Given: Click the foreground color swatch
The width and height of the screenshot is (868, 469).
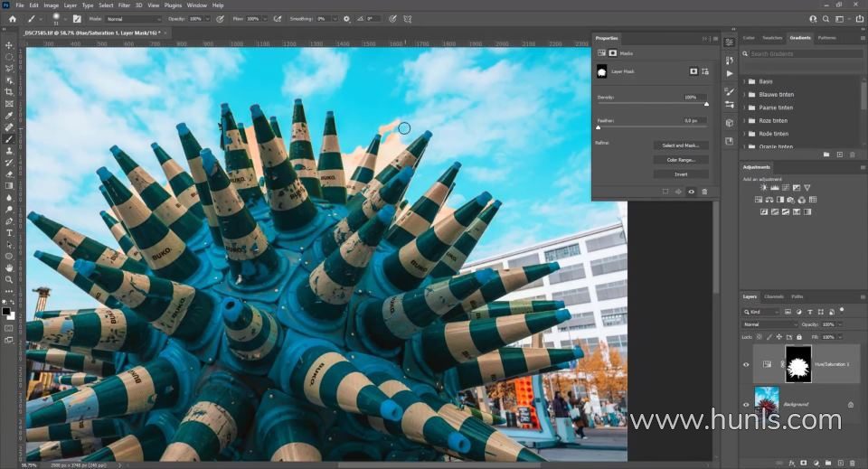Looking at the screenshot, I should click(6, 312).
